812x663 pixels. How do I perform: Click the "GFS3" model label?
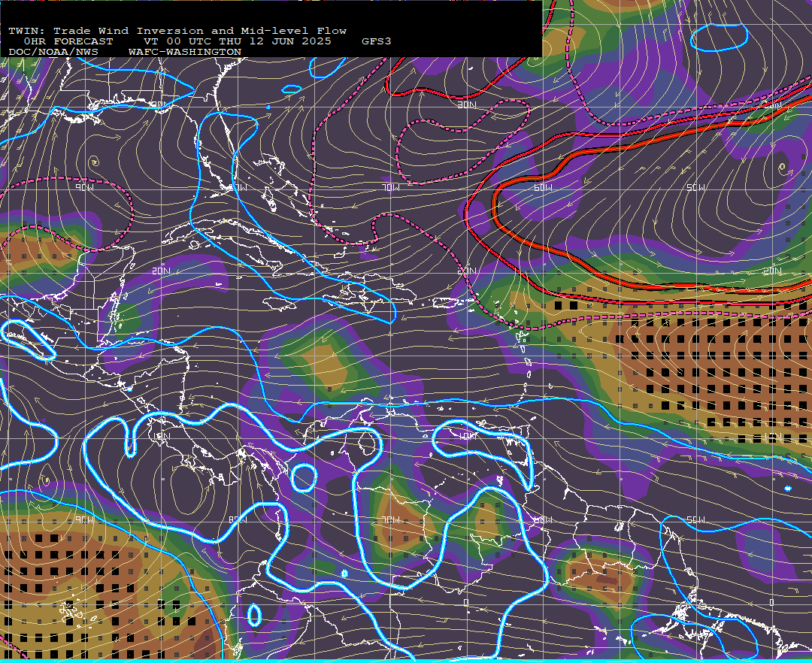(x=376, y=41)
